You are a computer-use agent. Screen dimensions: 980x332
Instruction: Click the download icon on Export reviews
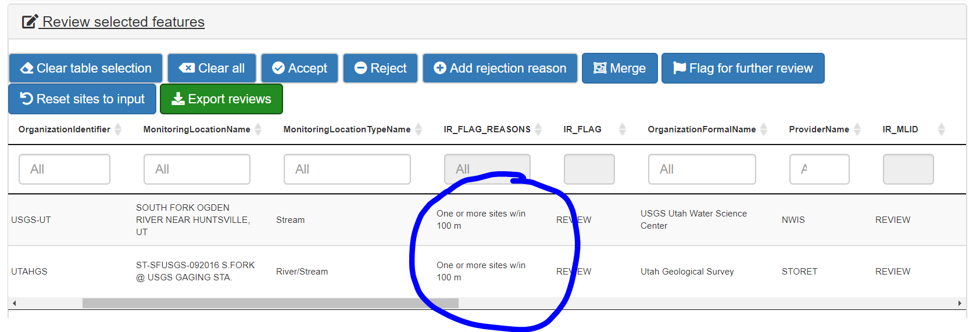[x=178, y=99]
